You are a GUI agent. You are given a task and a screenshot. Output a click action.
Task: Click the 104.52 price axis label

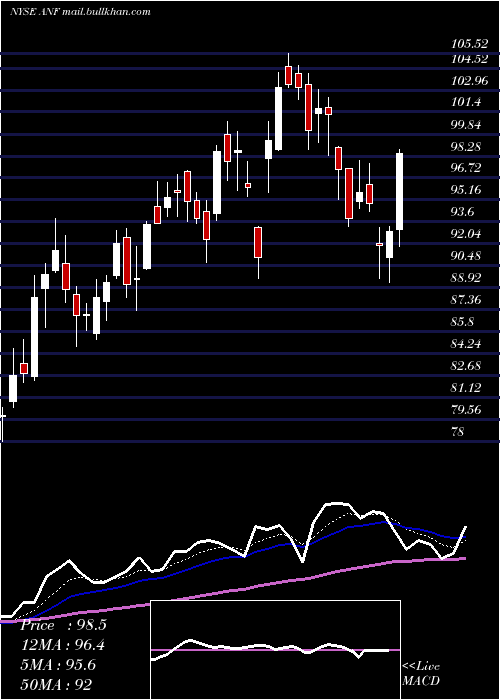[469, 59]
